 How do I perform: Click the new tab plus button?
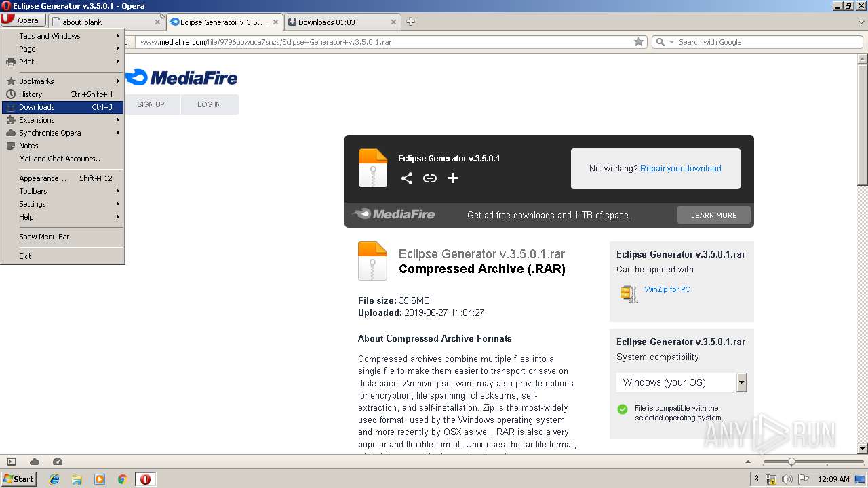[x=410, y=22]
